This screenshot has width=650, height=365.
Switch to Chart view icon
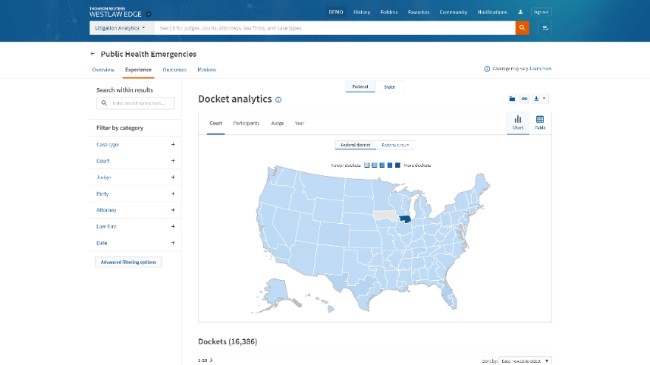tap(518, 123)
